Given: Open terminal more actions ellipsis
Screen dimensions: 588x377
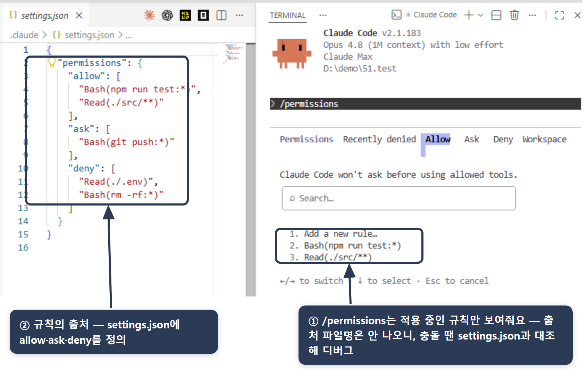Looking at the screenshot, I should pyautogui.click(x=532, y=15).
